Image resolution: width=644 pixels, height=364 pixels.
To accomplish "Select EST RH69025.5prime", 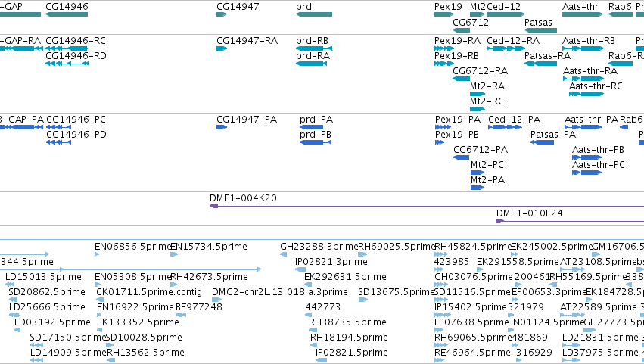I will 397,247.
